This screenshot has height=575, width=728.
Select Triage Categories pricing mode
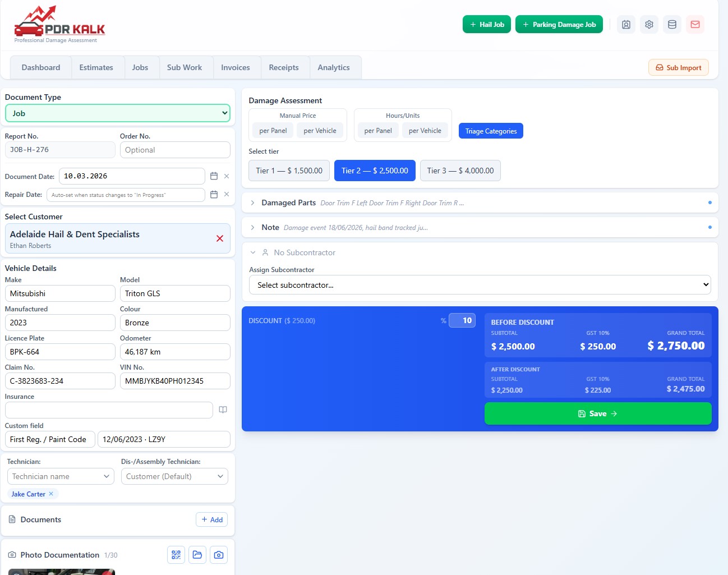(491, 131)
